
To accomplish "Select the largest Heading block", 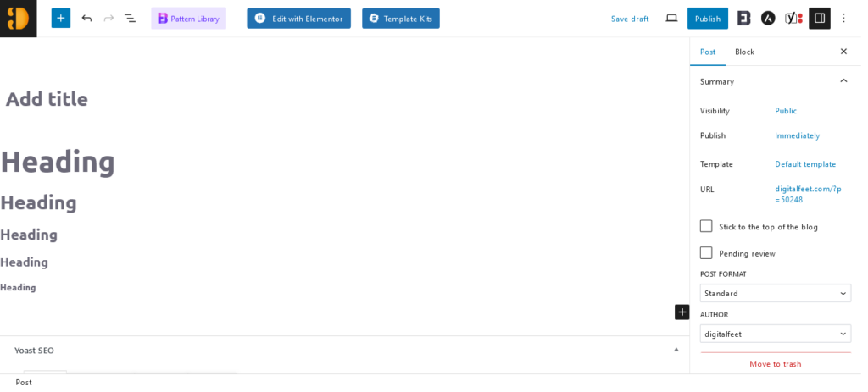I will click(x=58, y=162).
